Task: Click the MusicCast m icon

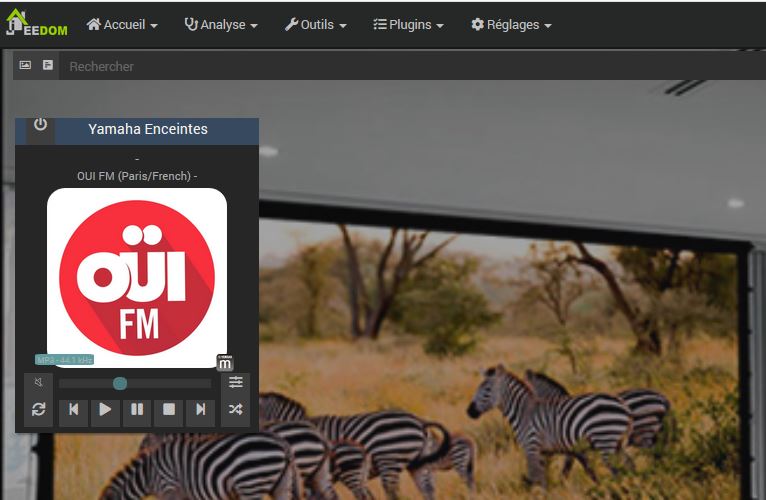Action: click(x=225, y=363)
